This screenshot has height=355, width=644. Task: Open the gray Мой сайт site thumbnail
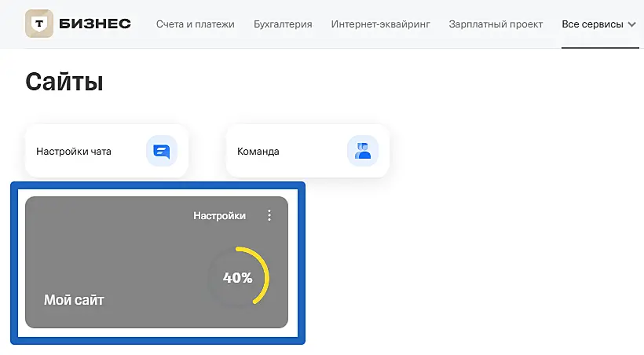156,262
